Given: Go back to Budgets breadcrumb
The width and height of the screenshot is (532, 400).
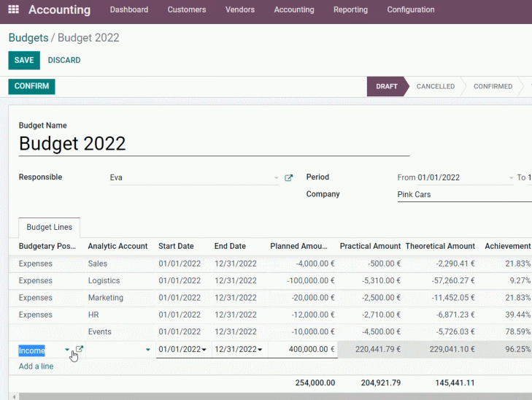Looking at the screenshot, I should pyautogui.click(x=28, y=38).
